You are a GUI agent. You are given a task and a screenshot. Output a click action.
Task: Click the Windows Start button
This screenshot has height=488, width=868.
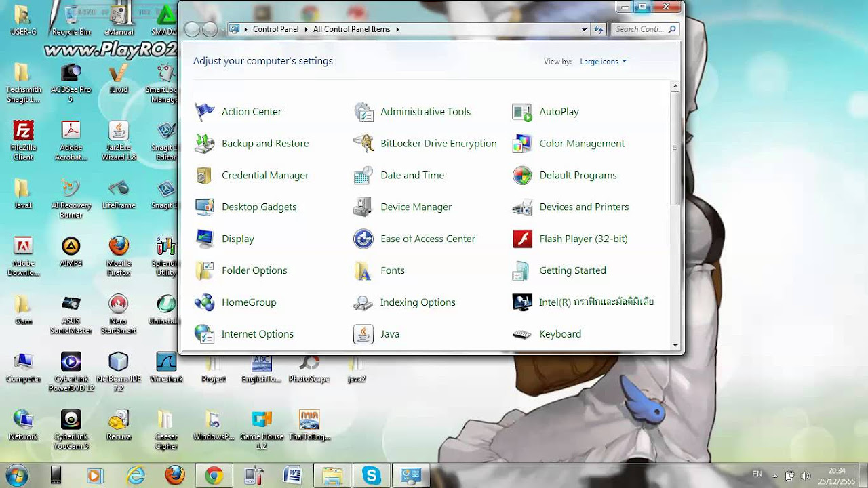coord(17,476)
